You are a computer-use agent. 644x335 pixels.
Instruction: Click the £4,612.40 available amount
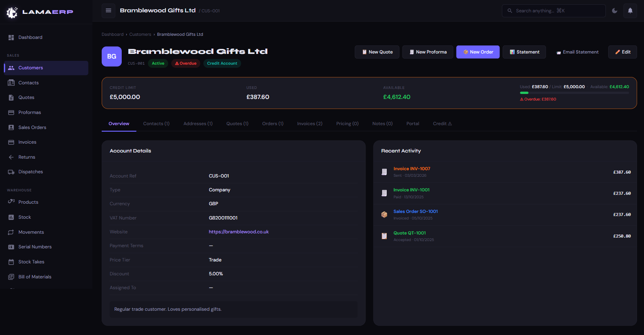pyautogui.click(x=397, y=97)
